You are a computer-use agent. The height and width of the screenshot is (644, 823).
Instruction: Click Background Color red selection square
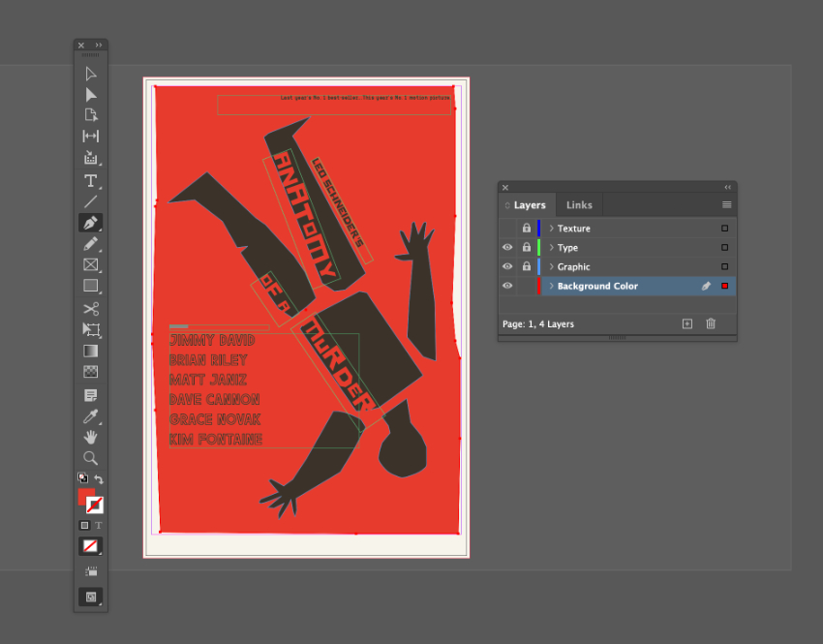tap(724, 286)
